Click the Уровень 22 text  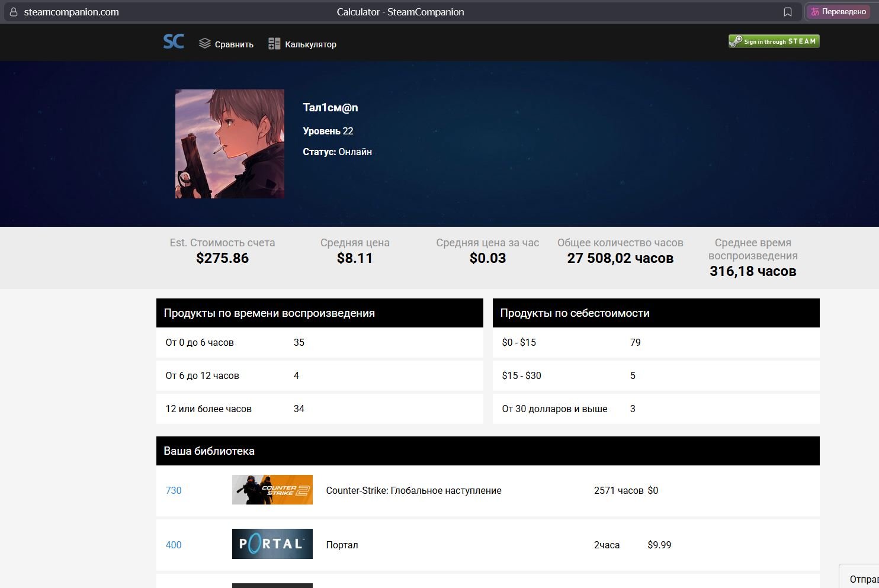(x=328, y=131)
